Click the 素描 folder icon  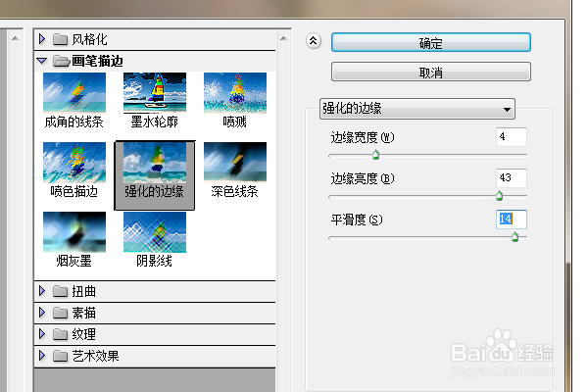60,313
